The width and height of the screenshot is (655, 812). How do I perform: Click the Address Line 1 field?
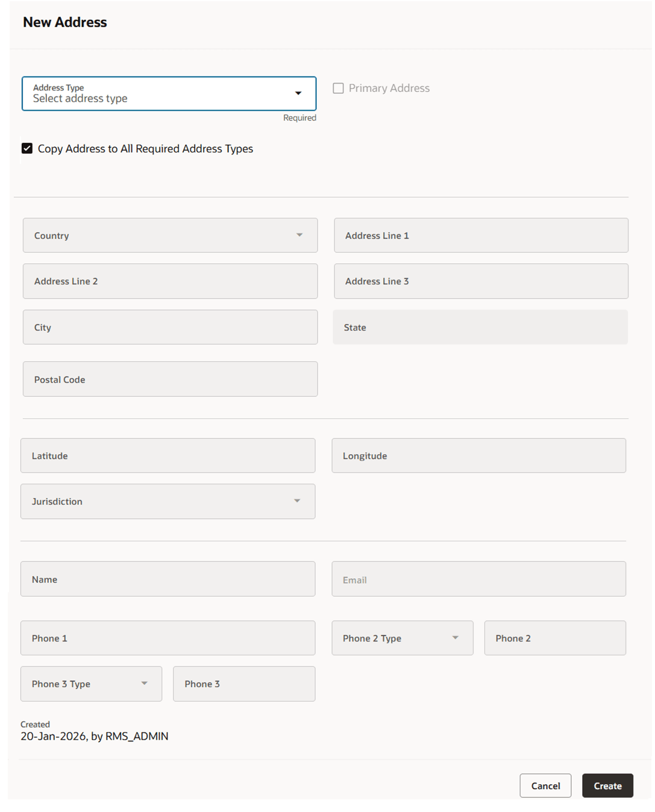click(481, 236)
